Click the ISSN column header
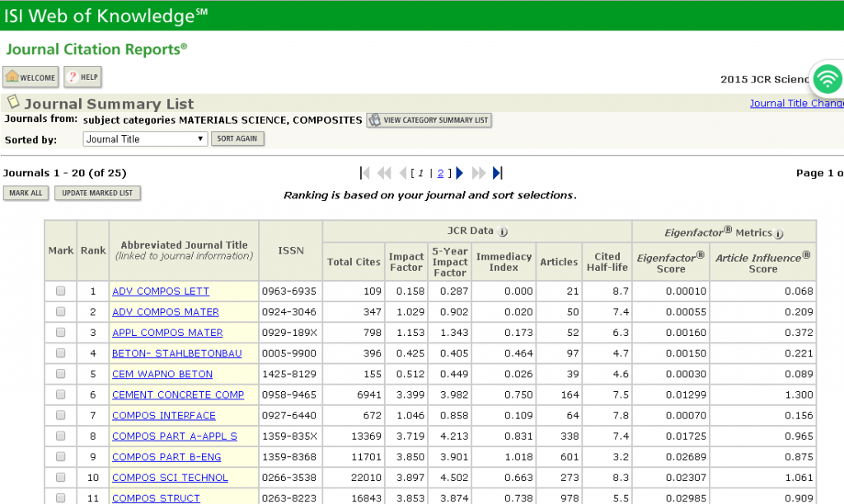844x504 pixels. [291, 250]
